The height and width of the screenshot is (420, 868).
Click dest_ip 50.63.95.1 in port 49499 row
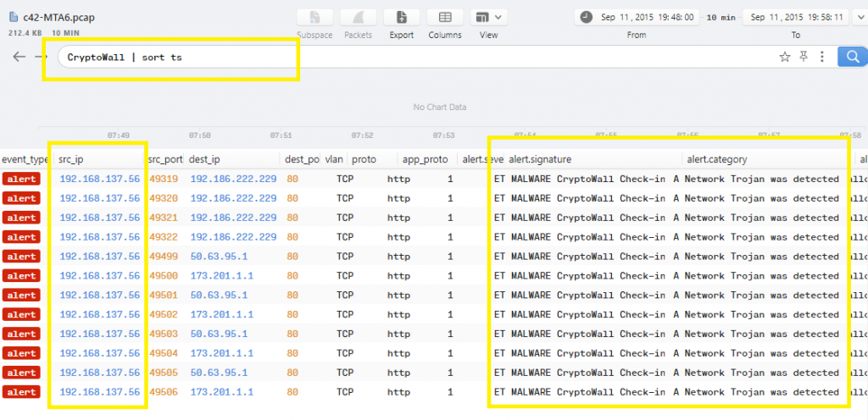pos(220,257)
